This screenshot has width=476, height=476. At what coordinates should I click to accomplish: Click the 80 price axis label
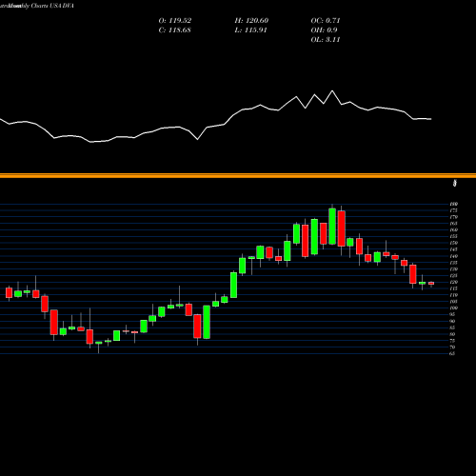(x=452, y=334)
